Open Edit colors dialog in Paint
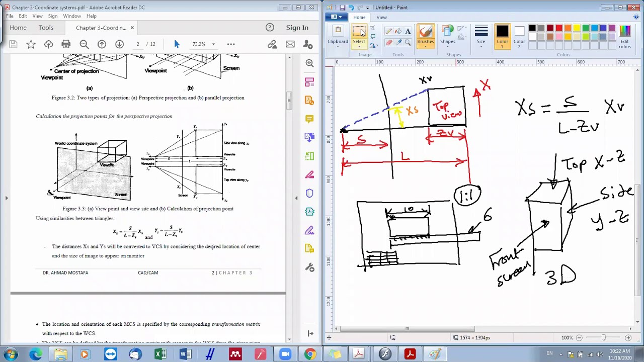 click(x=625, y=37)
